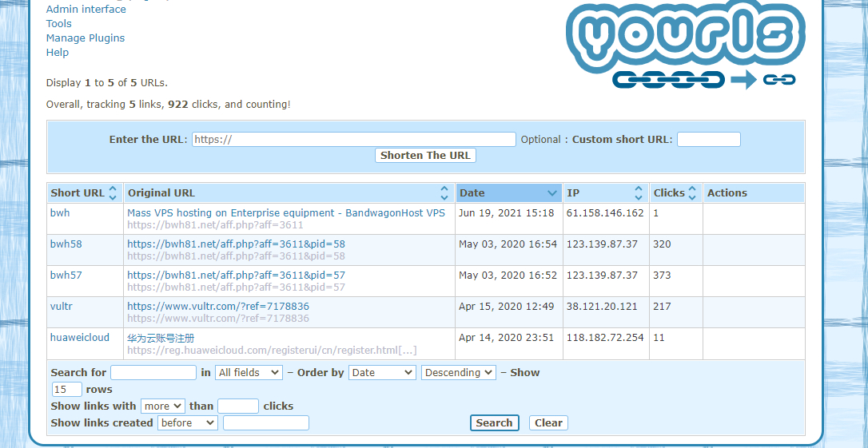868x448 pixels.
Task: Click gray bwh81.net/aff.php?aff=3611 URL text
Action: coord(215,225)
